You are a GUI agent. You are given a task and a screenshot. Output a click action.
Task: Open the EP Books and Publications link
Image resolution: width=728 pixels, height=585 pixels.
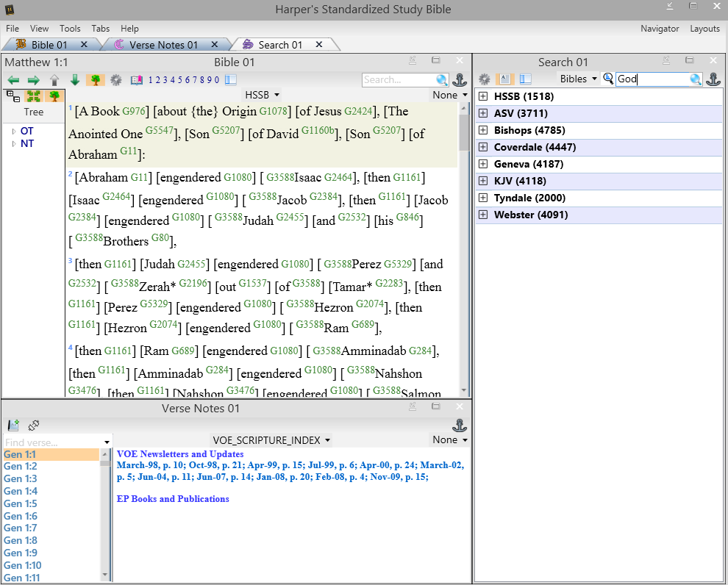pos(173,499)
